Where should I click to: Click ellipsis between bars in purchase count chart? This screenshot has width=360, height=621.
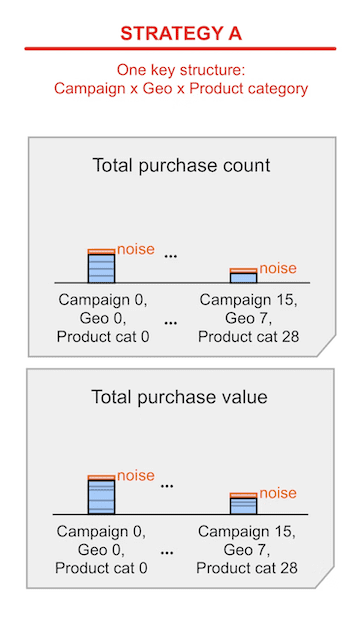[171, 257]
